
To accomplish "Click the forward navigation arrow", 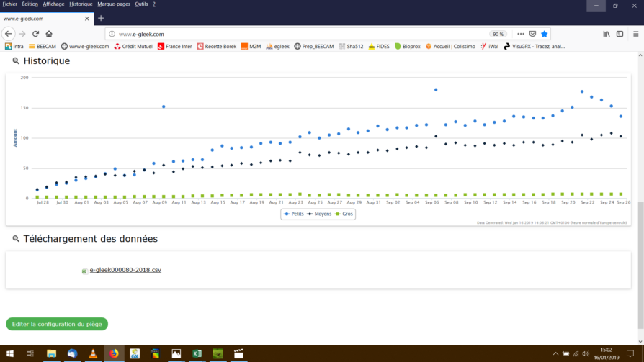I will (x=22, y=34).
